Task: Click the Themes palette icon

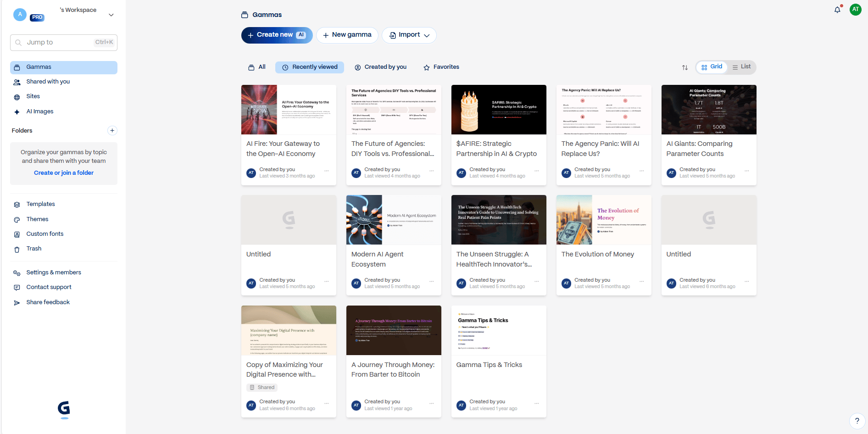Action: pos(17,220)
